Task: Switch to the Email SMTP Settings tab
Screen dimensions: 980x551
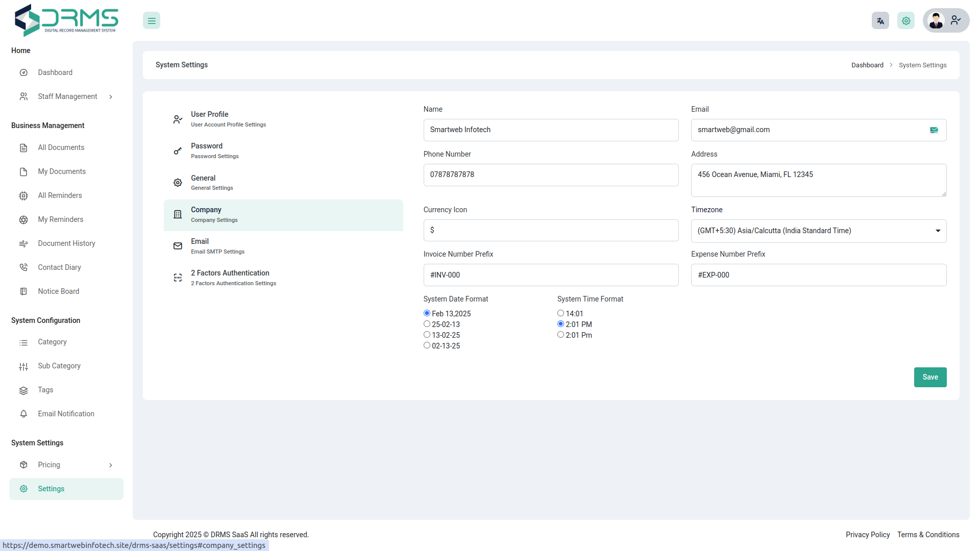Action: (x=217, y=246)
